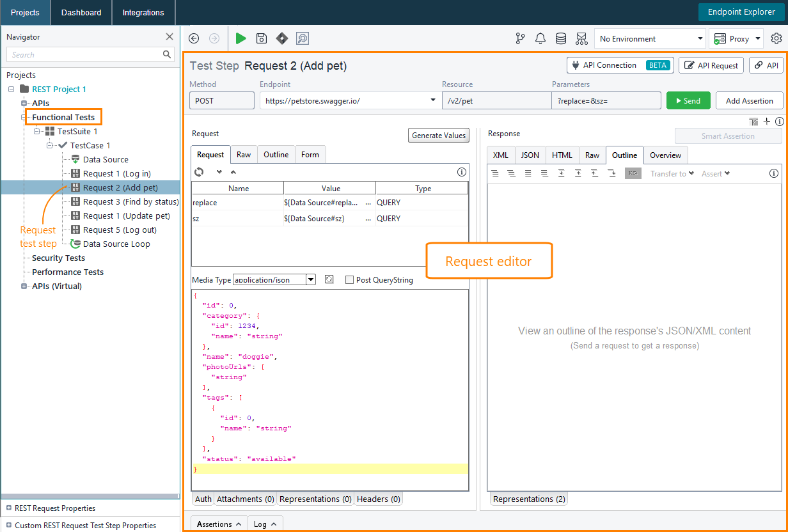Viewport: 788px width, 532px height.
Task: Click the info icon above the parameters table
Action: (462, 171)
